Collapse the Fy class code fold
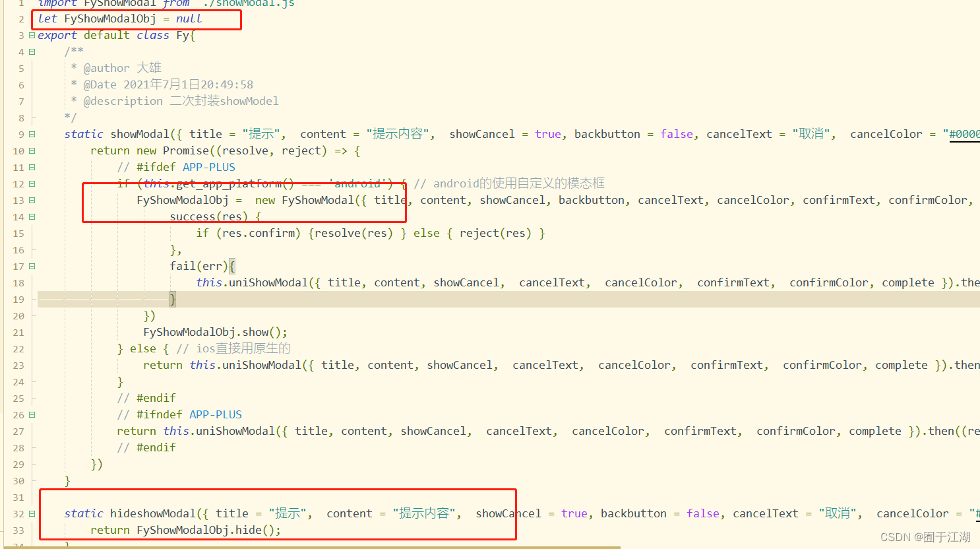The width and height of the screenshot is (980, 549). [30, 35]
